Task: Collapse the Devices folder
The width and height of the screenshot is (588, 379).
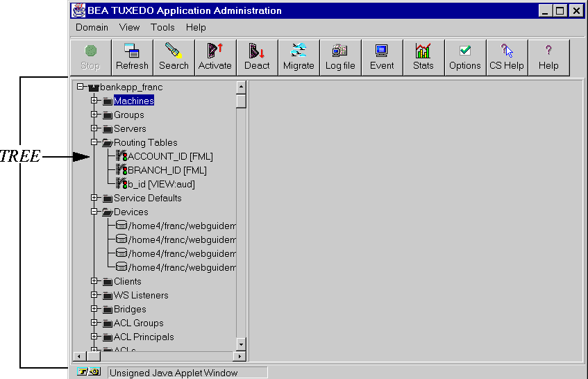Action: click(94, 212)
